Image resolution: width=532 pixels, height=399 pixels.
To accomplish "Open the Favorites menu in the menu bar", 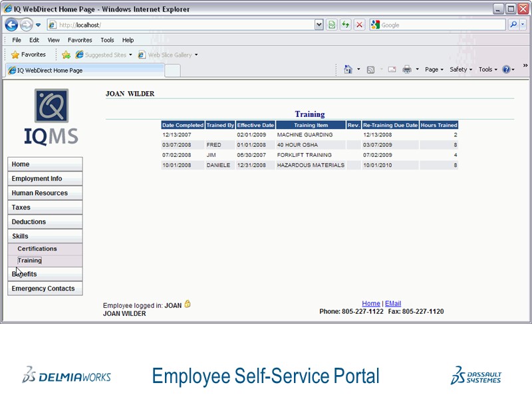I will (x=80, y=40).
